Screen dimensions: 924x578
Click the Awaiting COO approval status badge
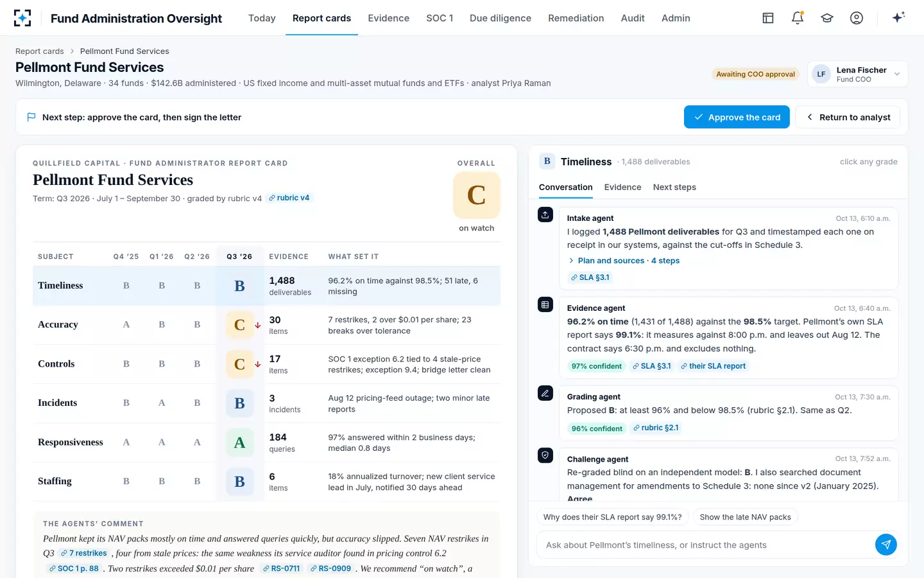click(755, 74)
